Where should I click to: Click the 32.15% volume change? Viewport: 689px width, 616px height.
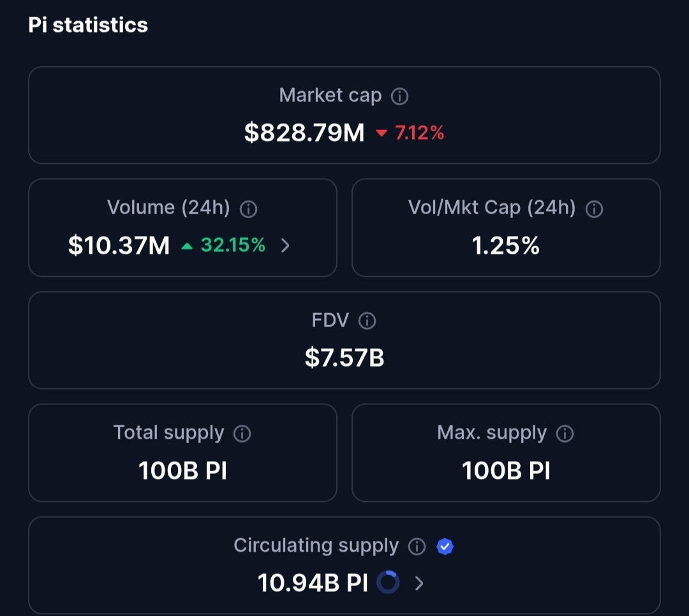click(233, 245)
